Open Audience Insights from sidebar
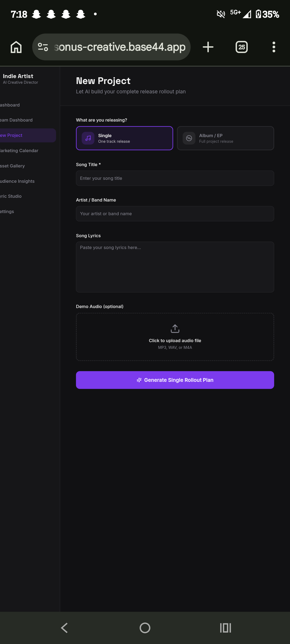 (17, 181)
